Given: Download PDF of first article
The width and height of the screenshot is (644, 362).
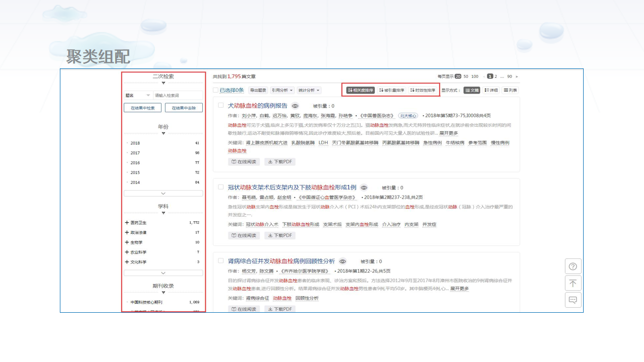Looking at the screenshot, I should [280, 162].
